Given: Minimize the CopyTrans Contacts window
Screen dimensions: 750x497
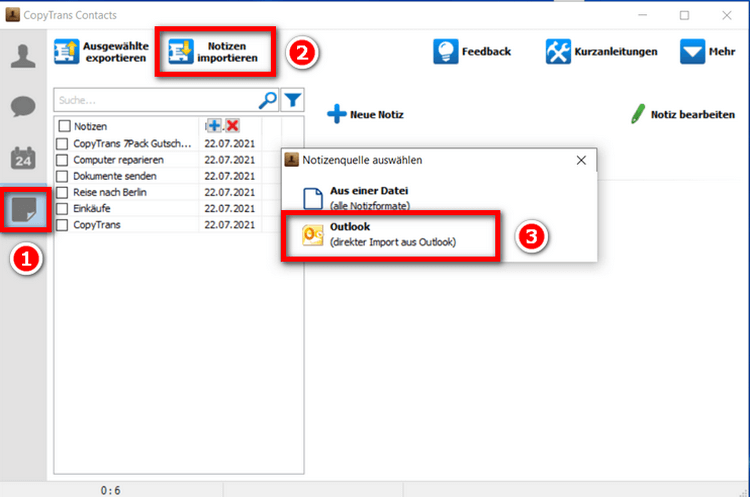Looking at the screenshot, I should (x=642, y=15).
